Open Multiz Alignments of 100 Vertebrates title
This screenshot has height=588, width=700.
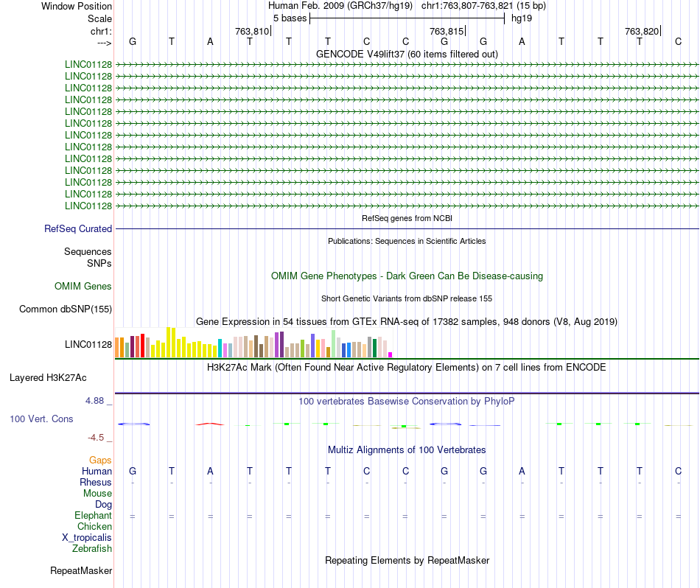tap(407, 450)
